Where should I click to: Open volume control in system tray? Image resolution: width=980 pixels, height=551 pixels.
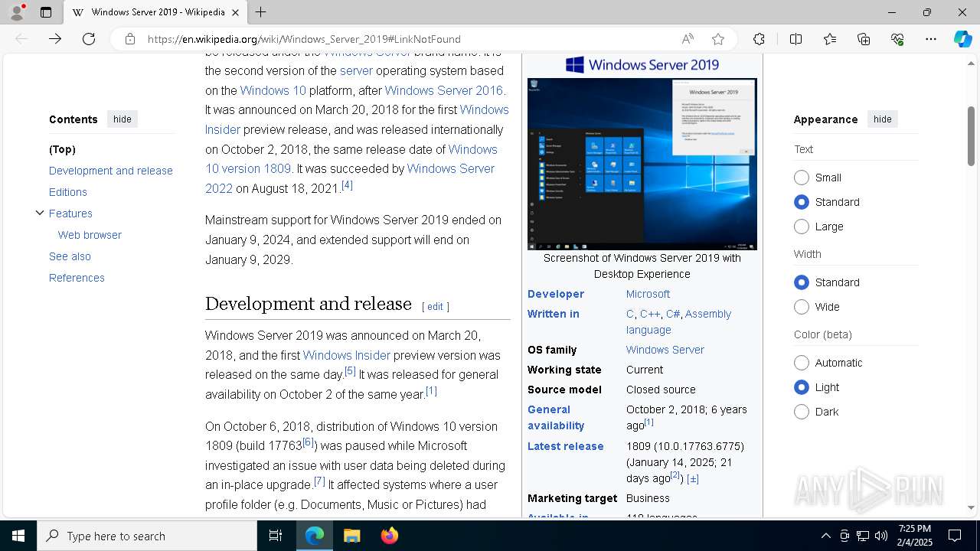tap(881, 536)
